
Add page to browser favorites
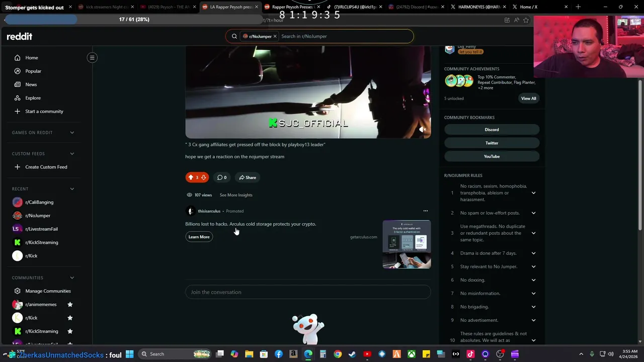pyautogui.click(x=526, y=20)
